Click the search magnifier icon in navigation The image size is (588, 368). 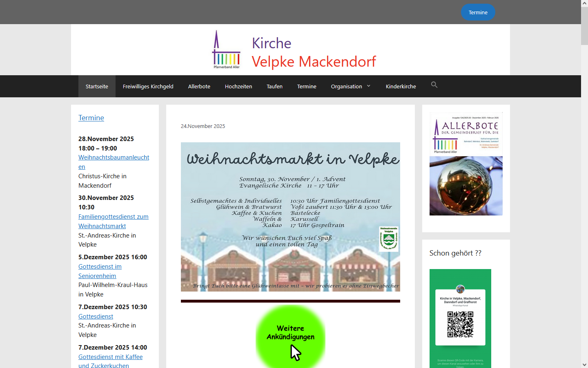point(434,85)
